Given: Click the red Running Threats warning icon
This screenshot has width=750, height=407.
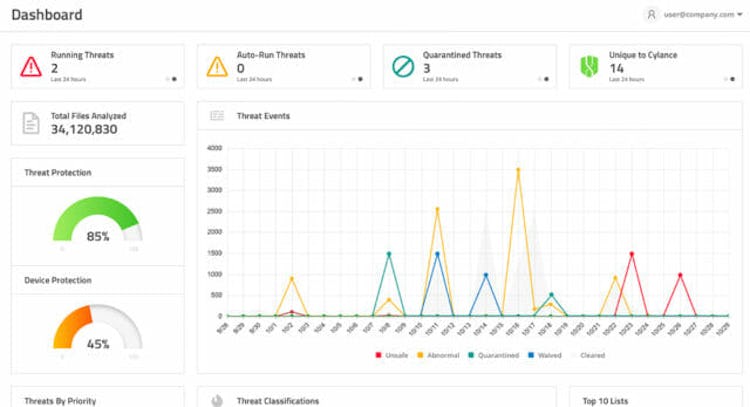Looking at the screenshot, I should 31,66.
